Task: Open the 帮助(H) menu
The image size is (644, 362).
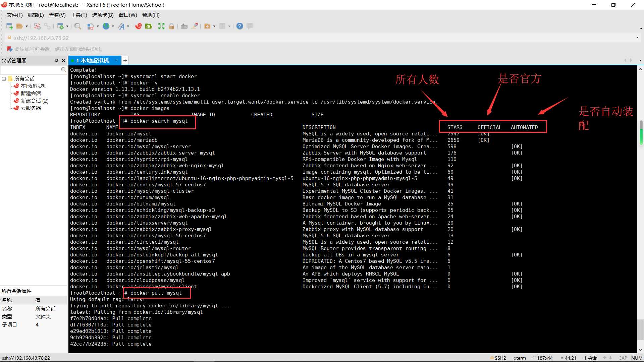Action: point(151,15)
